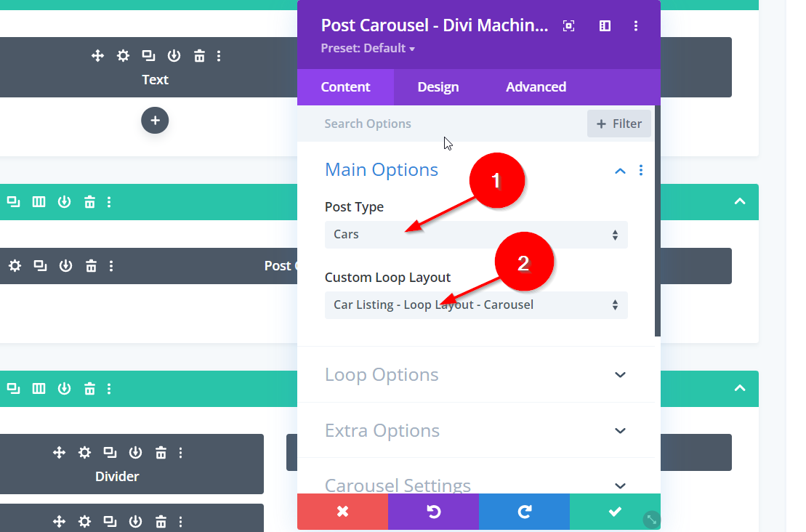Image resolution: width=806 pixels, height=532 pixels.
Task: Add new module with plus button
Action: [x=155, y=120]
